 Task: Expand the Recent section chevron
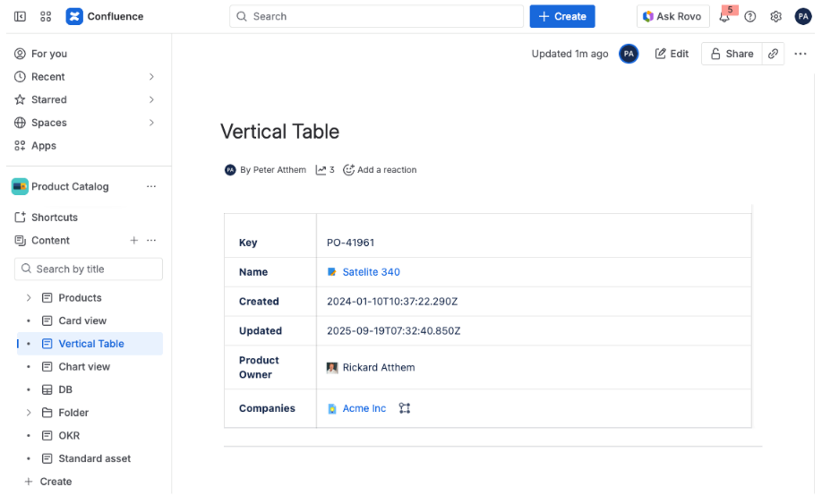click(151, 76)
